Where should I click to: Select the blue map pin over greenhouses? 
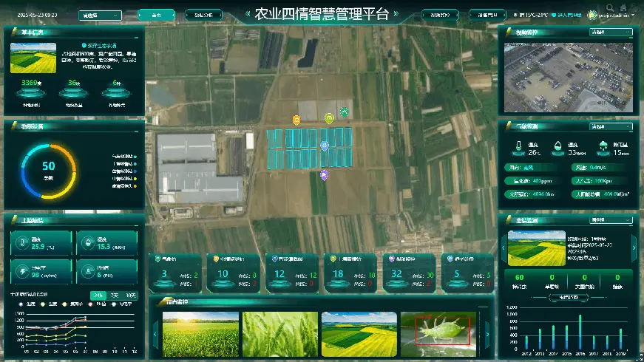[325, 146]
